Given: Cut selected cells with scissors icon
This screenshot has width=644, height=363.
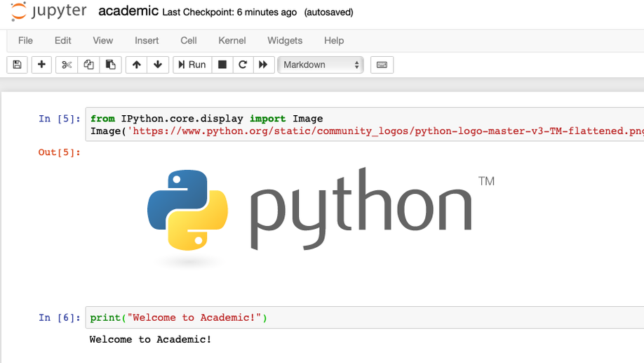Looking at the screenshot, I should (x=67, y=65).
